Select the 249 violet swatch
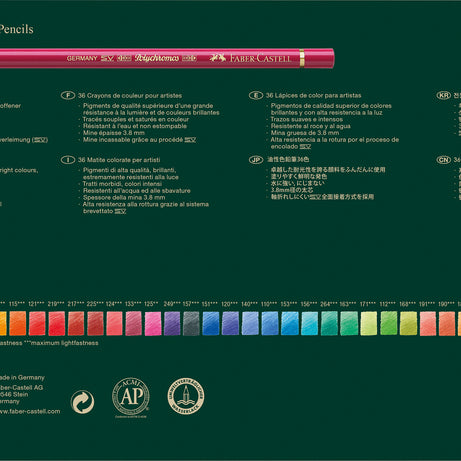The width and height of the screenshot is (461, 461). 172,323
